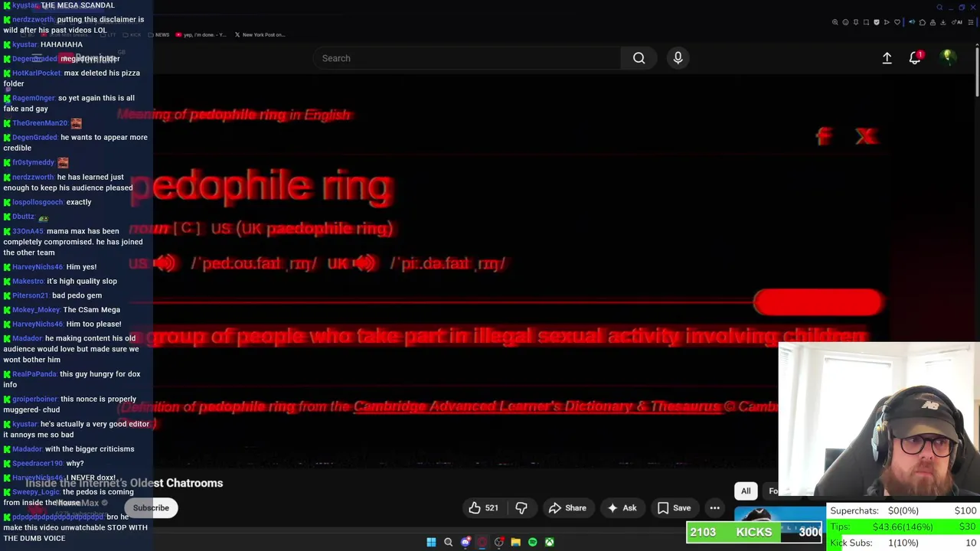Click the upload arrow icon
This screenshot has height=551, width=980.
click(887, 58)
